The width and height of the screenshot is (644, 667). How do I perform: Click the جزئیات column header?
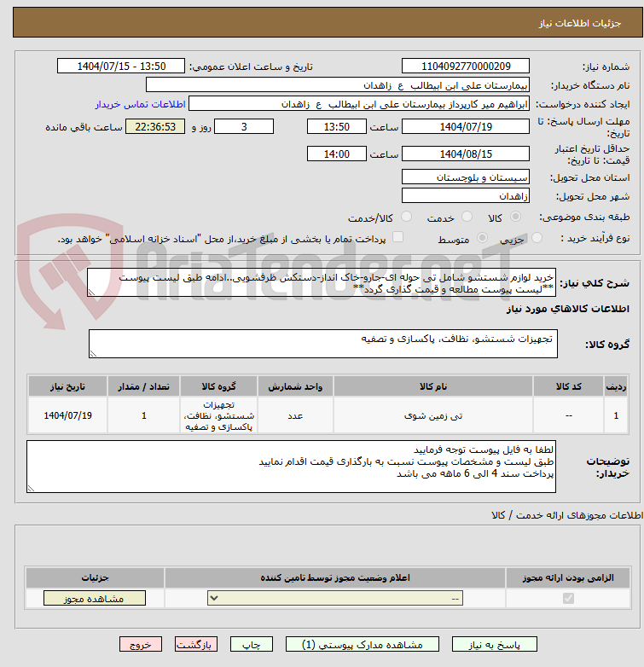(x=95, y=577)
